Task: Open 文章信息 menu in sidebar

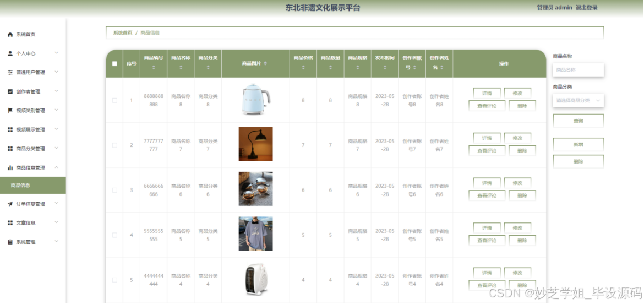Action: click(32, 222)
